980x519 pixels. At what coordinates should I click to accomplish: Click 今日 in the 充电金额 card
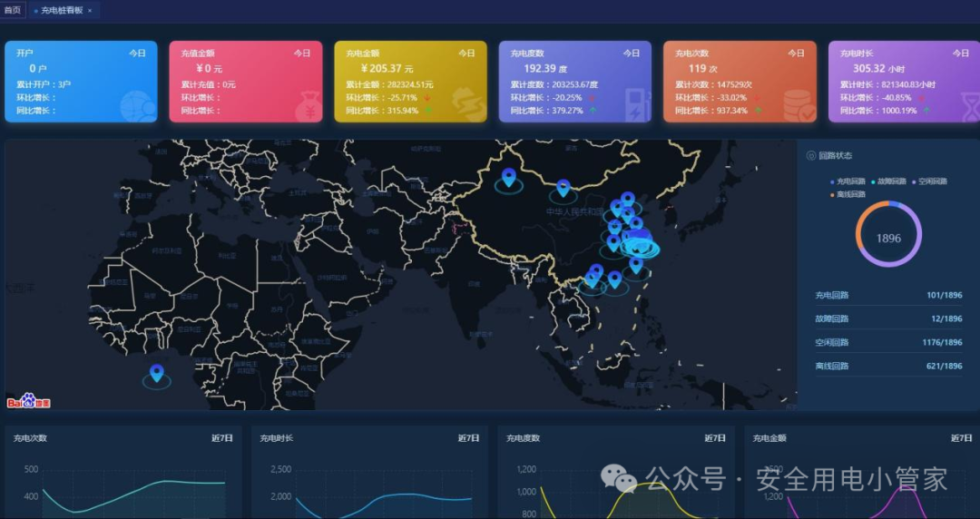pos(467,54)
